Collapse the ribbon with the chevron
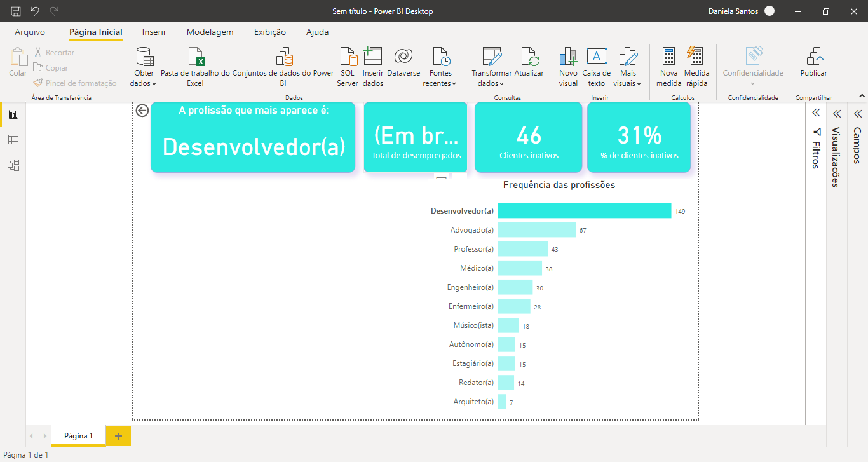The height and width of the screenshot is (462, 868). 862,96
